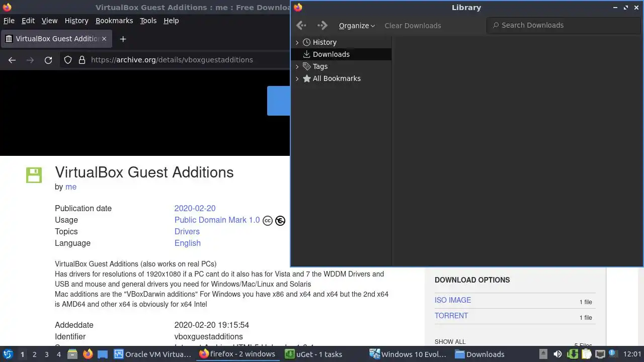Open a new tab with plus button
This screenshot has width=644, height=362.
point(123,39)
